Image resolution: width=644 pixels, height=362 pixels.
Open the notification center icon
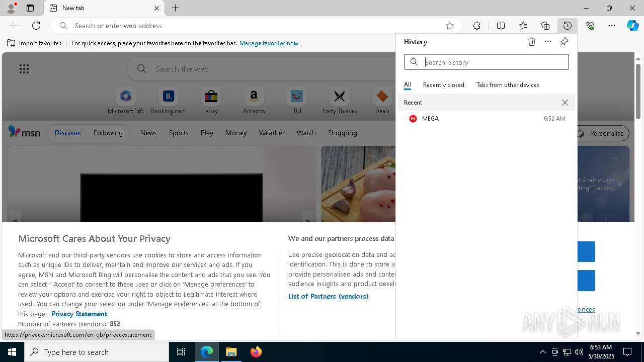point(627,352)
